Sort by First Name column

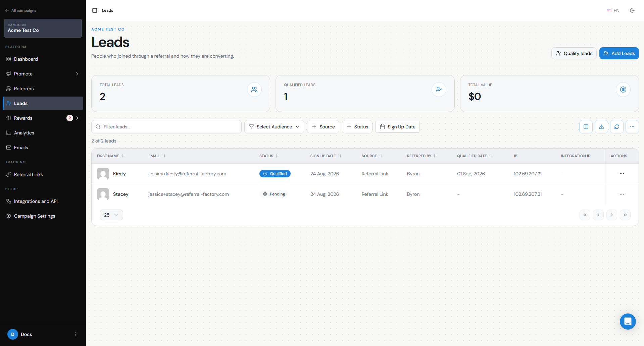(x=111, y=156)
